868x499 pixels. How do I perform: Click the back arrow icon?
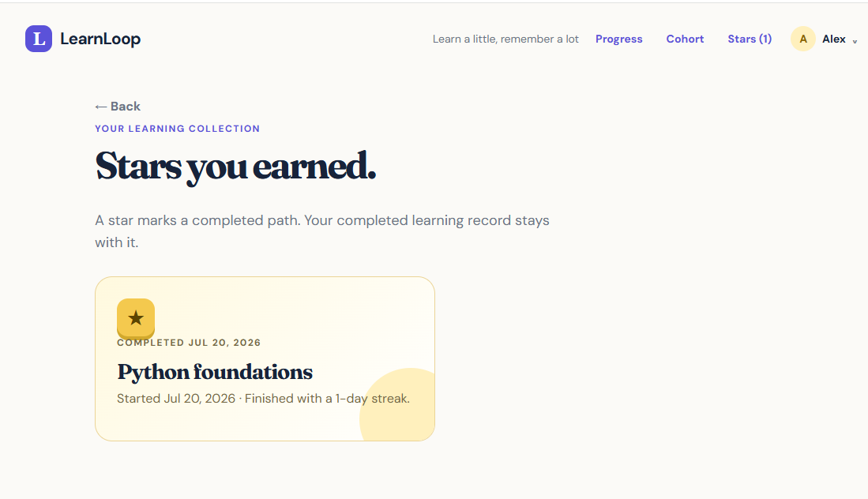tap(101, 107)
